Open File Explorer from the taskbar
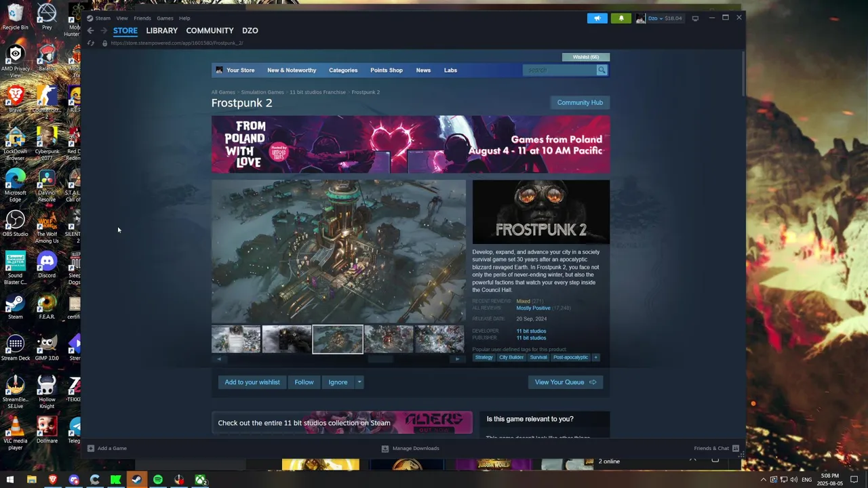The height and width of the screenshot is (488, 868). [31, 480]
